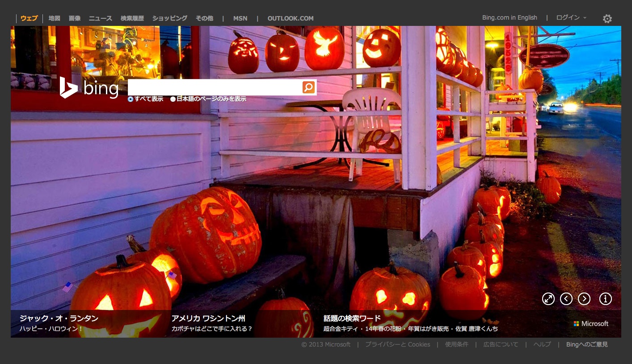Open the ニュース tab
This screenshot has height=364, width=632.
click(x=101, y=18)
